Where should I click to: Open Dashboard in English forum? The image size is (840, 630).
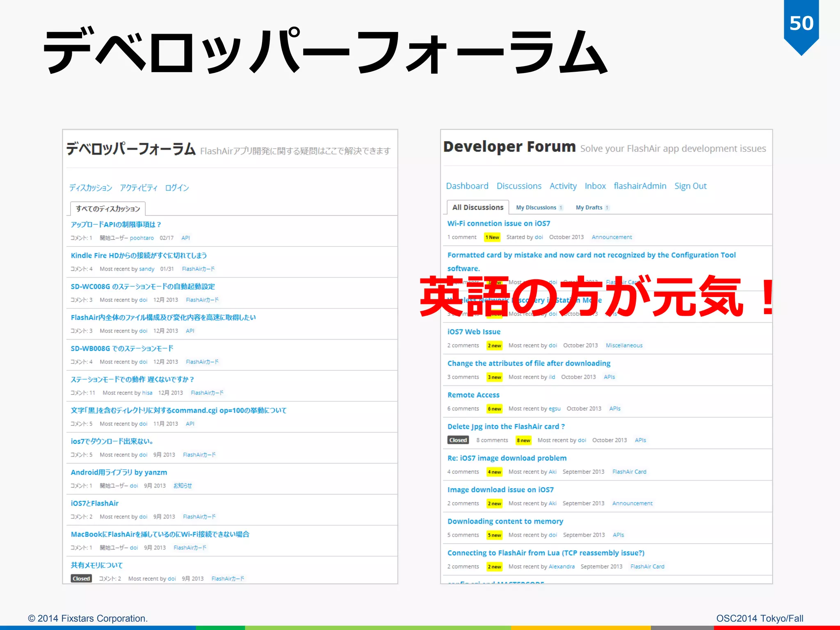tap(467, 186)
